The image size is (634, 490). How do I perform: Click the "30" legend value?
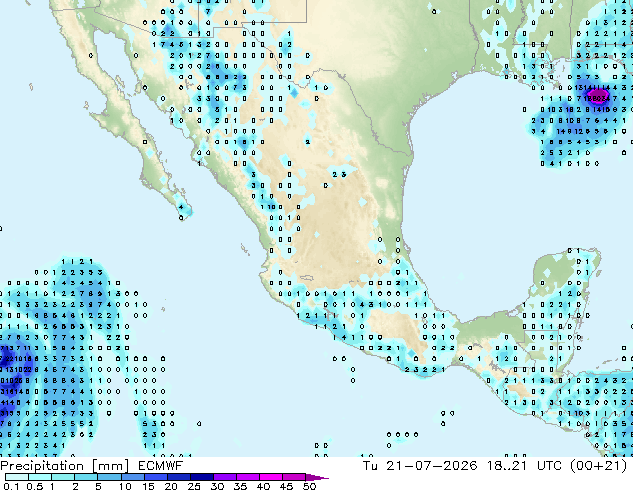point(217,486)
